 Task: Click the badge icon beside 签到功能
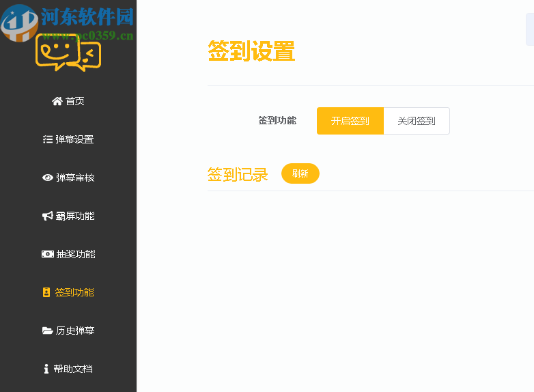click(46, 292)
